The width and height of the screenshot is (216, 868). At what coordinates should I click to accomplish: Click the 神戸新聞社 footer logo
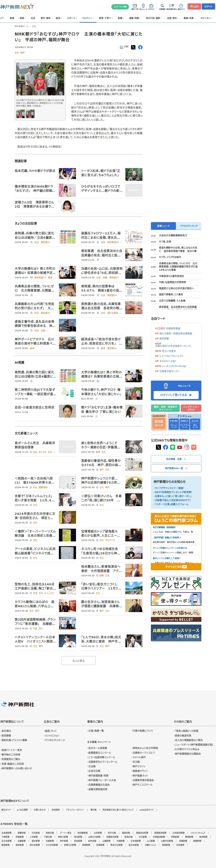17,704
